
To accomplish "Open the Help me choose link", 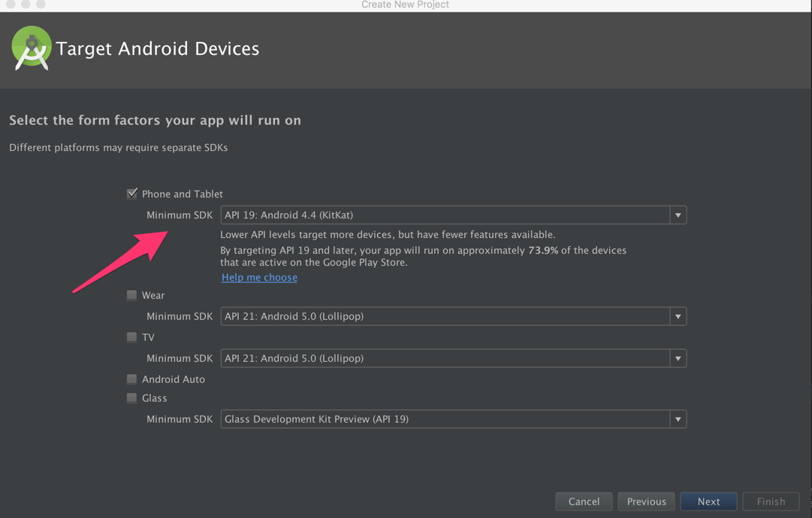I will [x=259, y=277].
